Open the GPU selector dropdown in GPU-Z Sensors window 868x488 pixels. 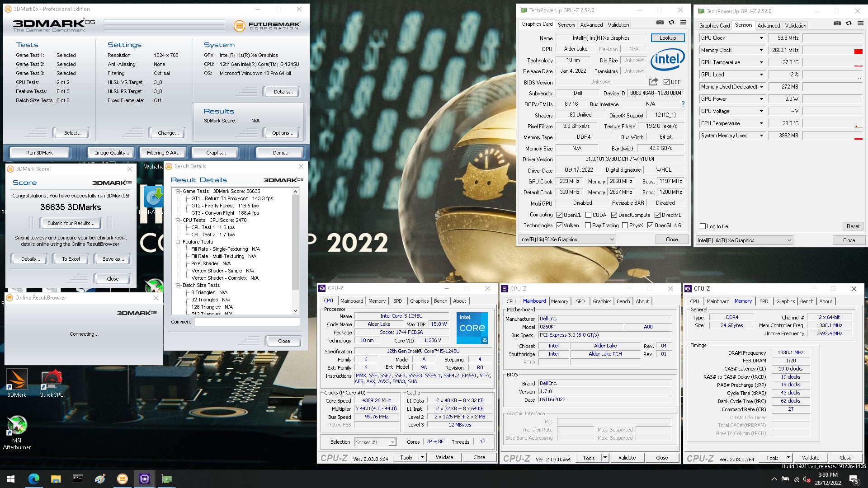[x=744, y=240]
